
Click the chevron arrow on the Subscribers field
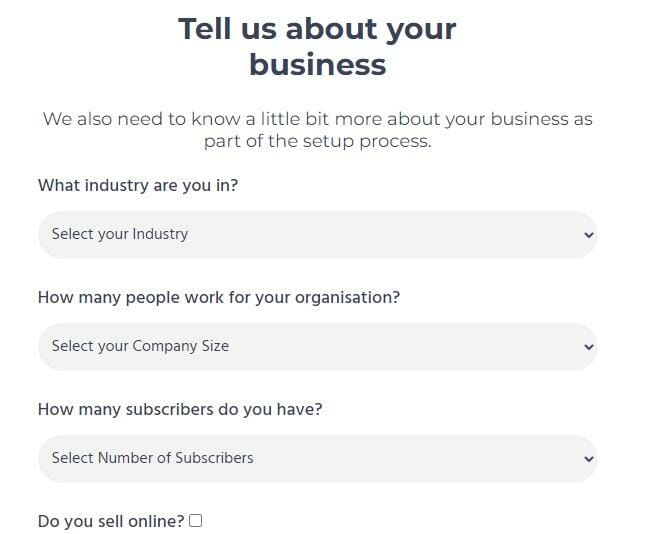(589, 460)
